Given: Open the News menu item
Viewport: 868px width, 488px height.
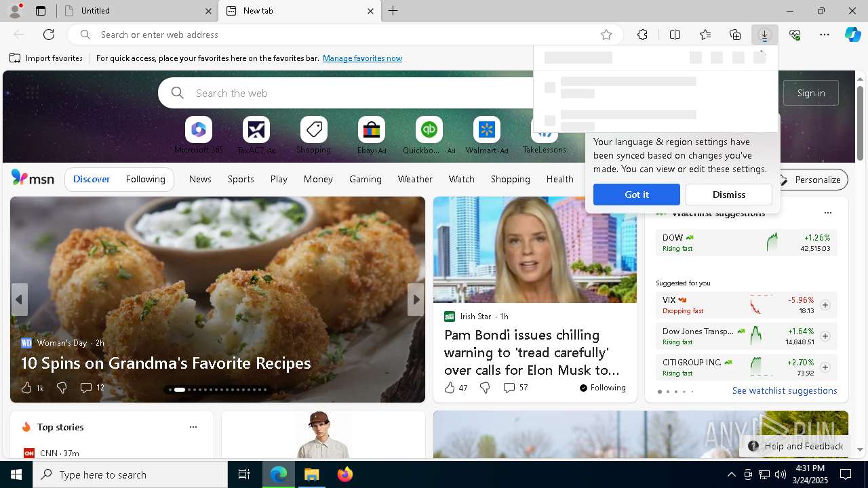Looking at the screenshot, I should tap(200, 179).
